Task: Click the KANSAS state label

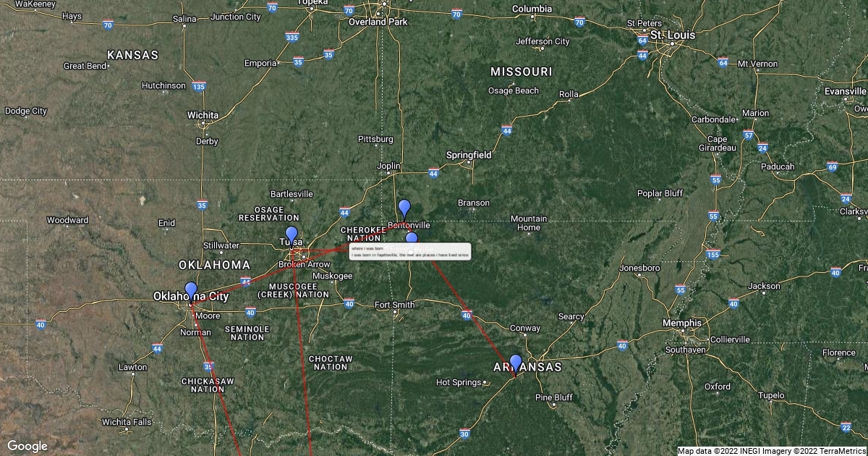Action: [132, 55]
